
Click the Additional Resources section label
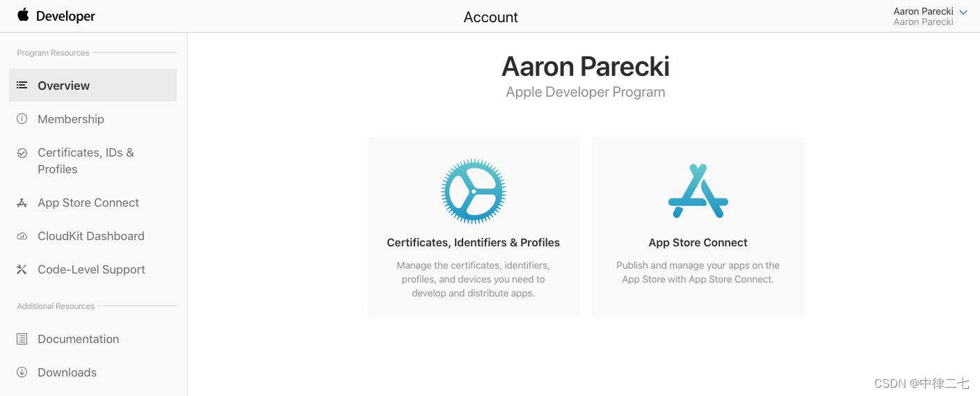pos(56,306)
